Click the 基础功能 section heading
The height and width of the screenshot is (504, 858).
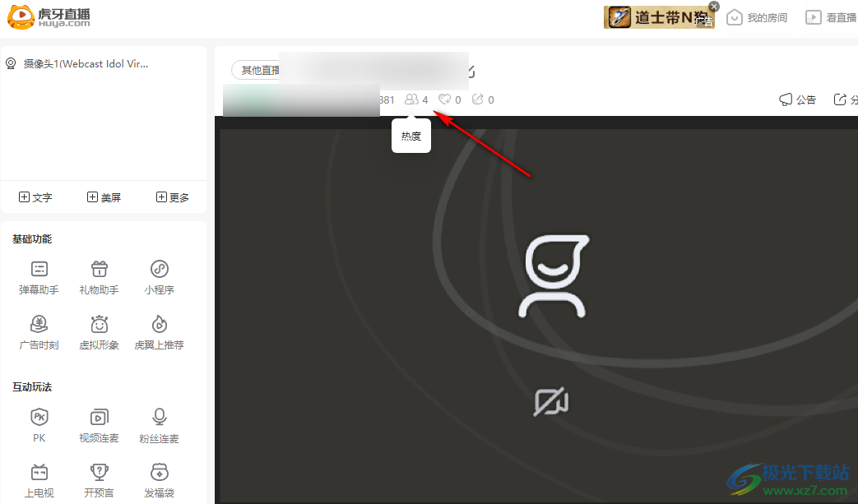coord(32,239)
